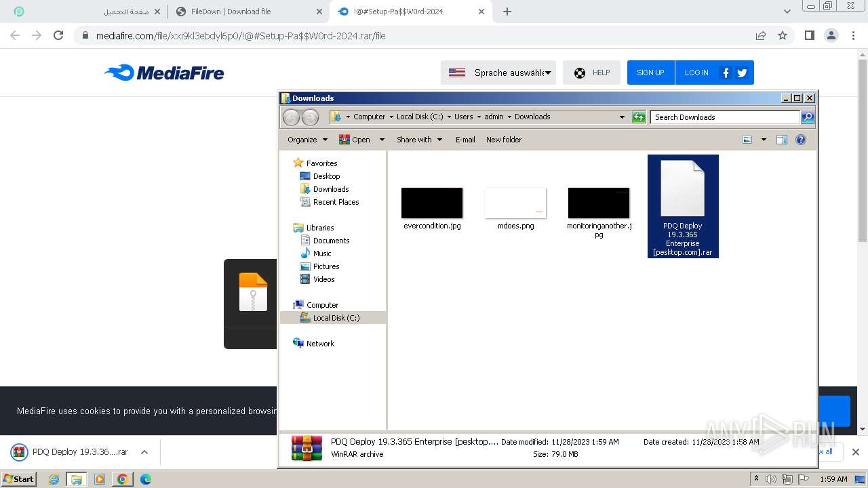Expand the Open button's dropdown arrow
The width and height of the screenshot is (868, 488).
(382, 140)
